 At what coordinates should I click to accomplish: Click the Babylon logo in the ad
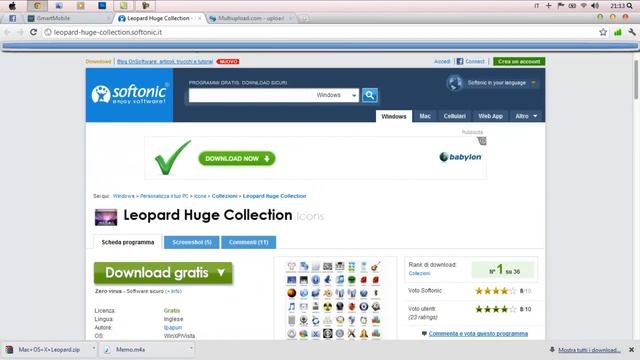(460, 157)
